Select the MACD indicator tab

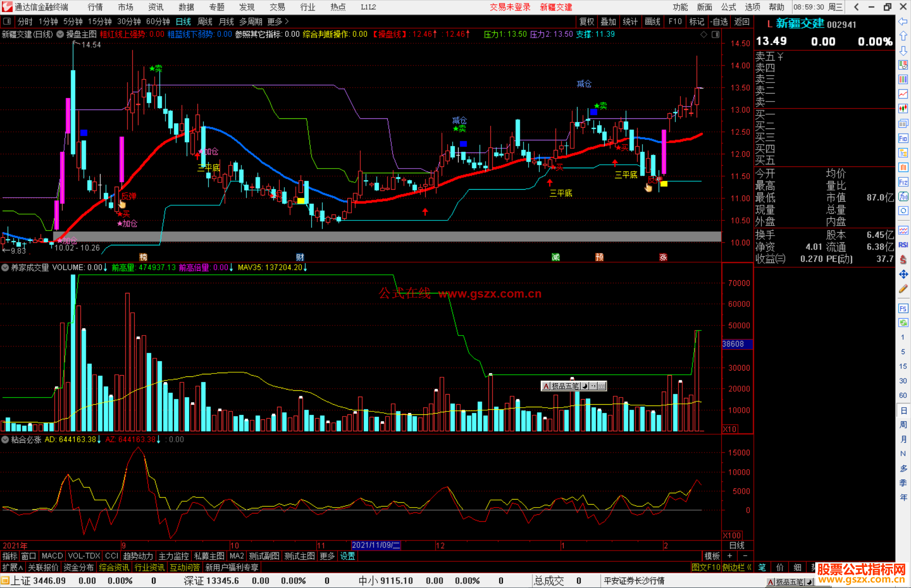[x=52, y=556]
